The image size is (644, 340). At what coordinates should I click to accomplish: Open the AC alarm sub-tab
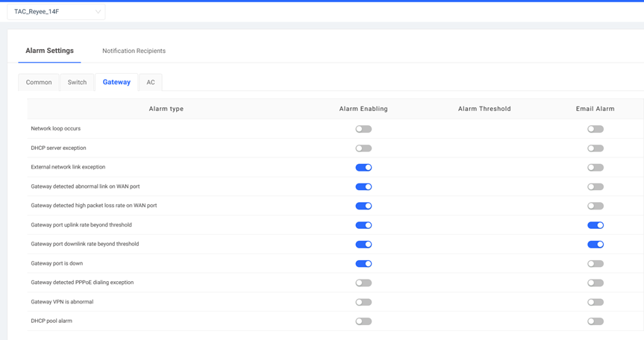(x=151, y=82)
